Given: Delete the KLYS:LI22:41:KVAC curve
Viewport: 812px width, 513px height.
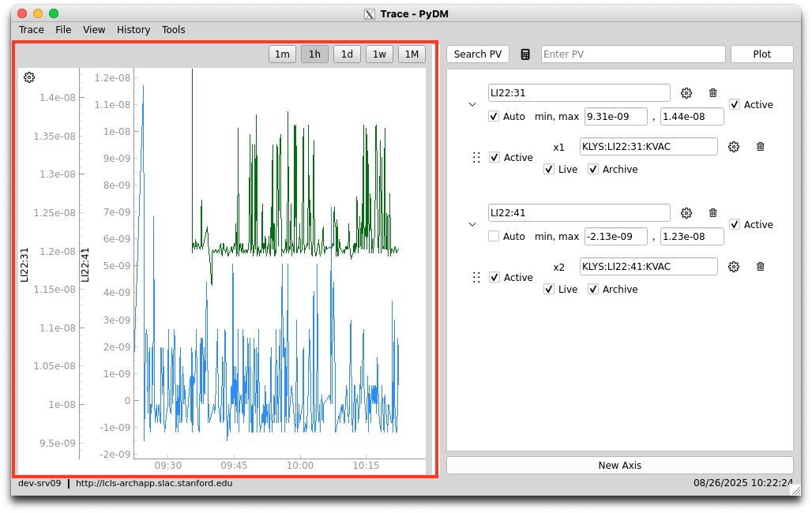Looking at the screenshot, I should [760, 267].
